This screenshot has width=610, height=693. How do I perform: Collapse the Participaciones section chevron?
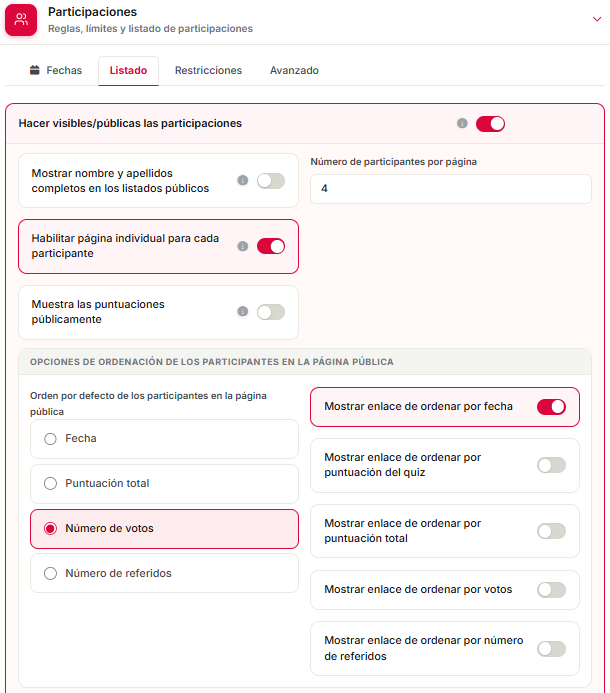[x=597, y=19]
